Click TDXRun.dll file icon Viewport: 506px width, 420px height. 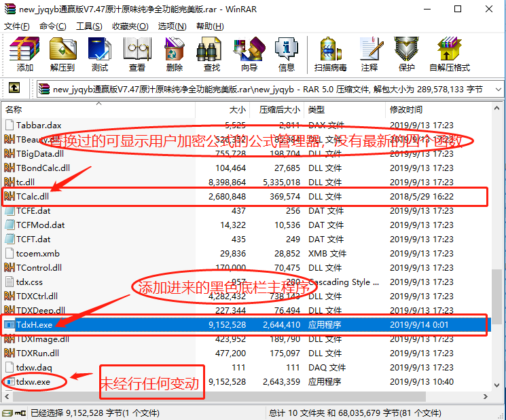(x=10, y=353)
